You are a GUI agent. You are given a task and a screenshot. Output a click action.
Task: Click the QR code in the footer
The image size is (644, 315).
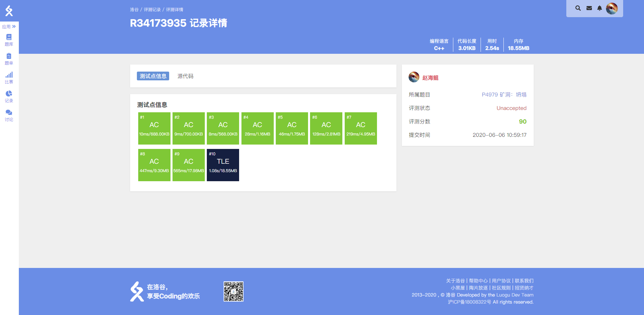pos(233,291)
